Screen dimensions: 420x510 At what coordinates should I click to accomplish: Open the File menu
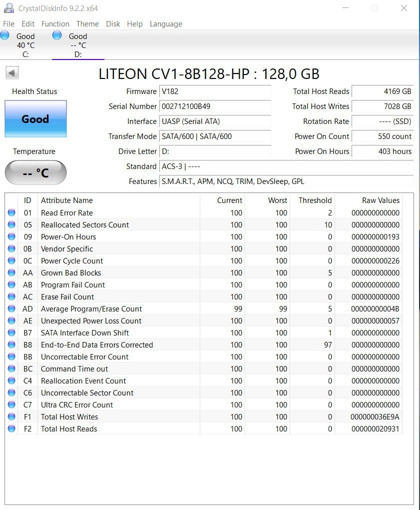click(x=8, y=24)
